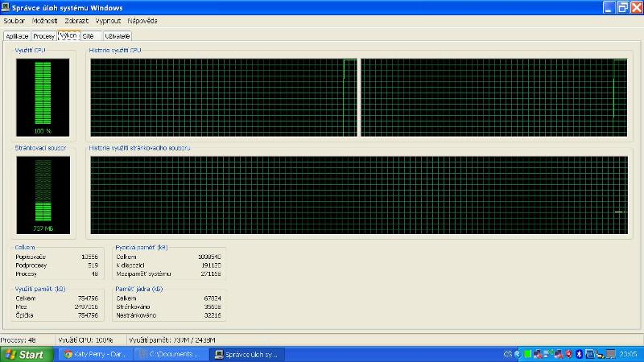Open the Nápověda menu
644x362 pixels.
click(142, 20)
